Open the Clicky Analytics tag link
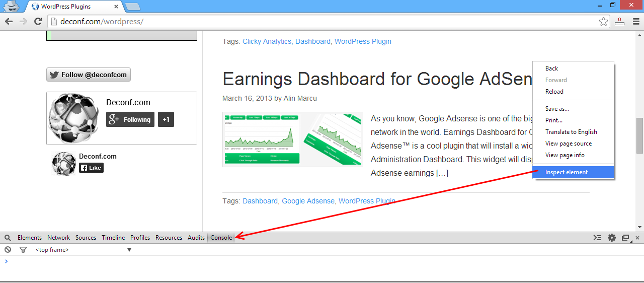Viewport: 644px width, 283px height. [267, 41]
